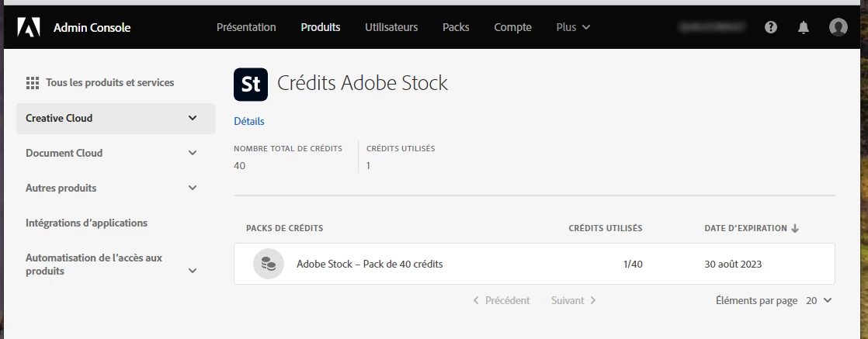Image resolution: width=868 pixels, height=339 pixels.
Task: Expand Automatisation de l'accès aux produits
Action: point(193,271)
